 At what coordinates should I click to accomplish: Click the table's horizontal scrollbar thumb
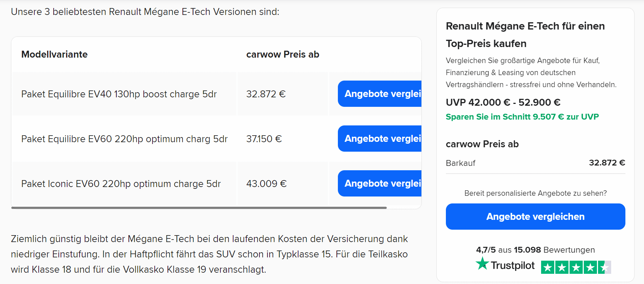pyautogui.click(x=199, y=208)
